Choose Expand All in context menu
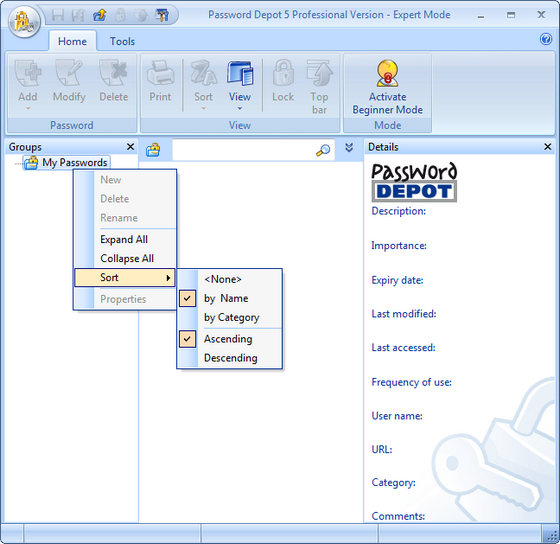 [x=125, y=239]
